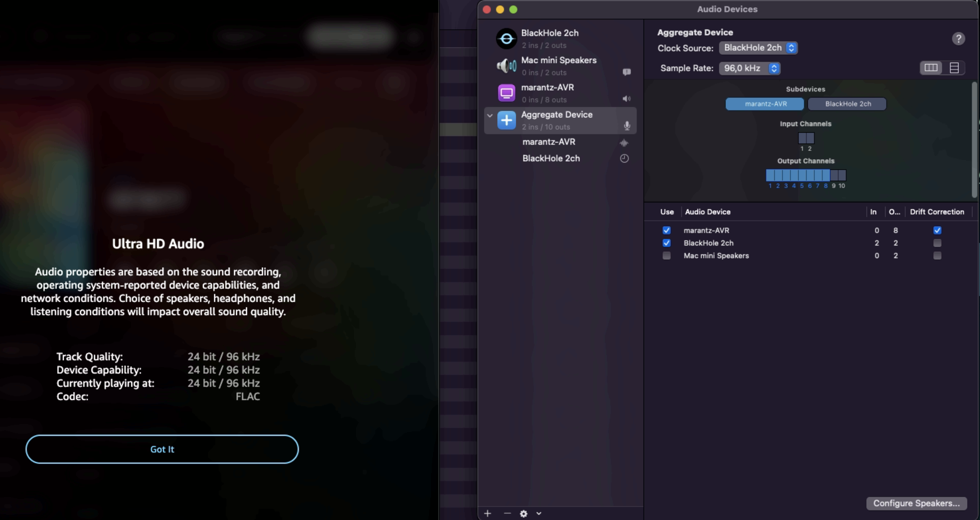This screenshot has width=980, height=520.
Task: Switch to column layout view icon
Action: coord(931,68)
